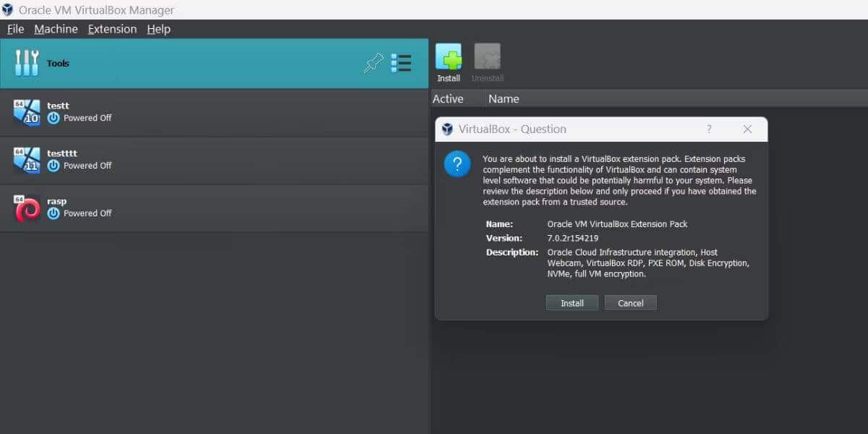Open the Machine menu
868x434 pixels.
(56, 29)
